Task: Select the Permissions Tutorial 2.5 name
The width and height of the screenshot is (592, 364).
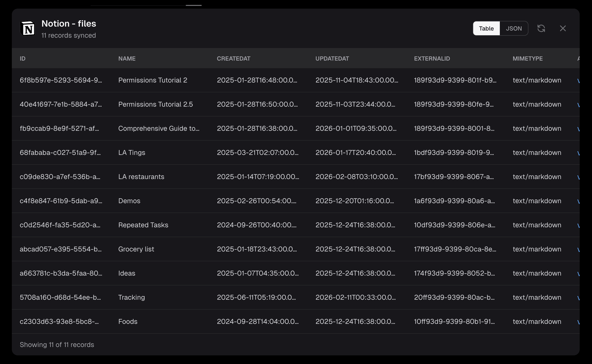Action: pyautogui.click(x=155, y=104)
